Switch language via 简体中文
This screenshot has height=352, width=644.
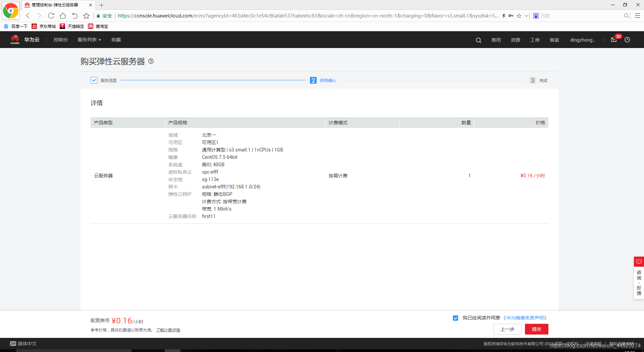click(23, 344)
